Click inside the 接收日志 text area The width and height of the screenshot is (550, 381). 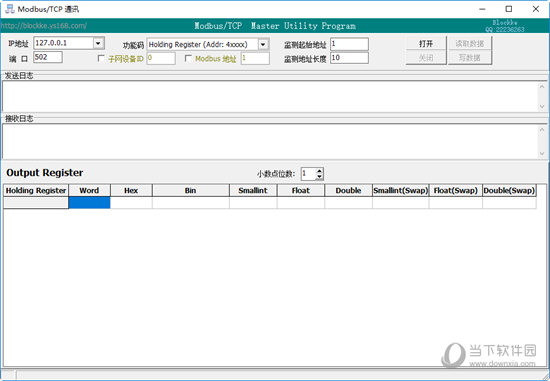[270, 141]
